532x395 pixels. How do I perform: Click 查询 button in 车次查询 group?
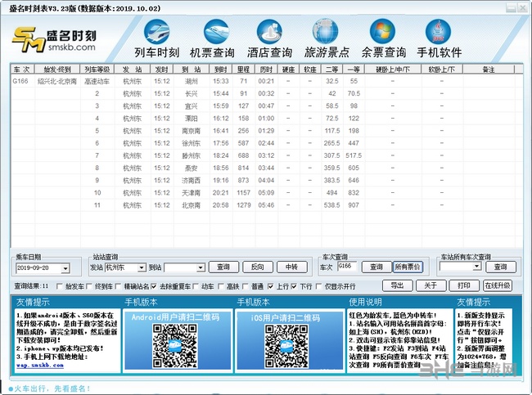[x=376, y=267]
